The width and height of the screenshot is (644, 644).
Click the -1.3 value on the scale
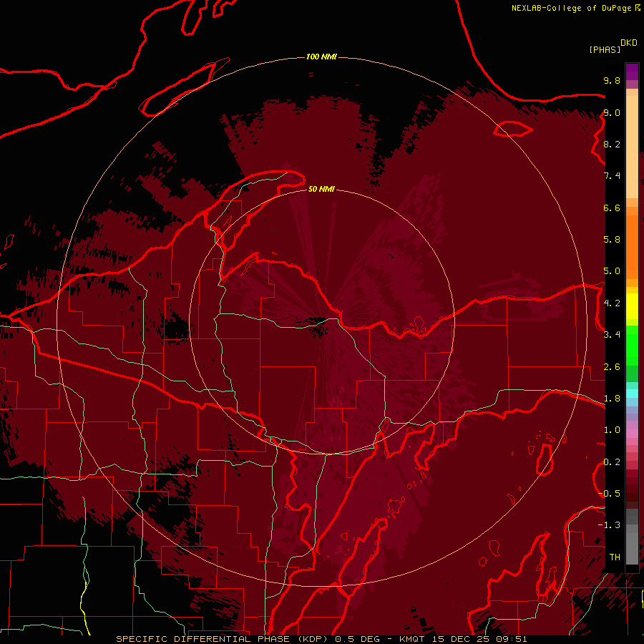tap(609, 525)
